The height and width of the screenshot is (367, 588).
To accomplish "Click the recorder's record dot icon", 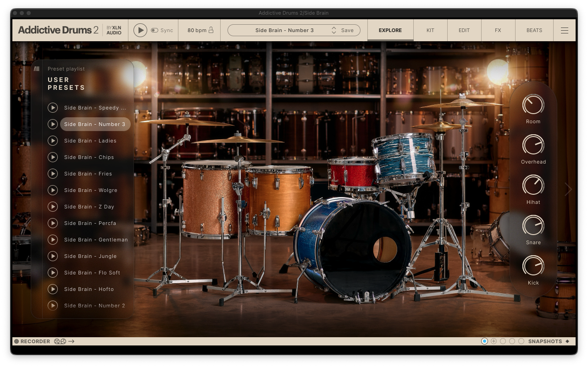I will [17, 341].
